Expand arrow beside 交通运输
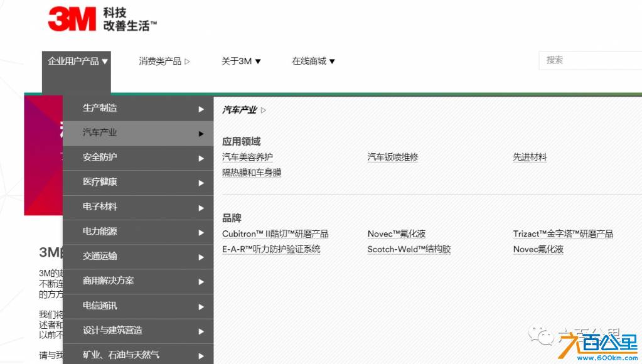This screenshot has width=642, height=364. pos(201,257)
